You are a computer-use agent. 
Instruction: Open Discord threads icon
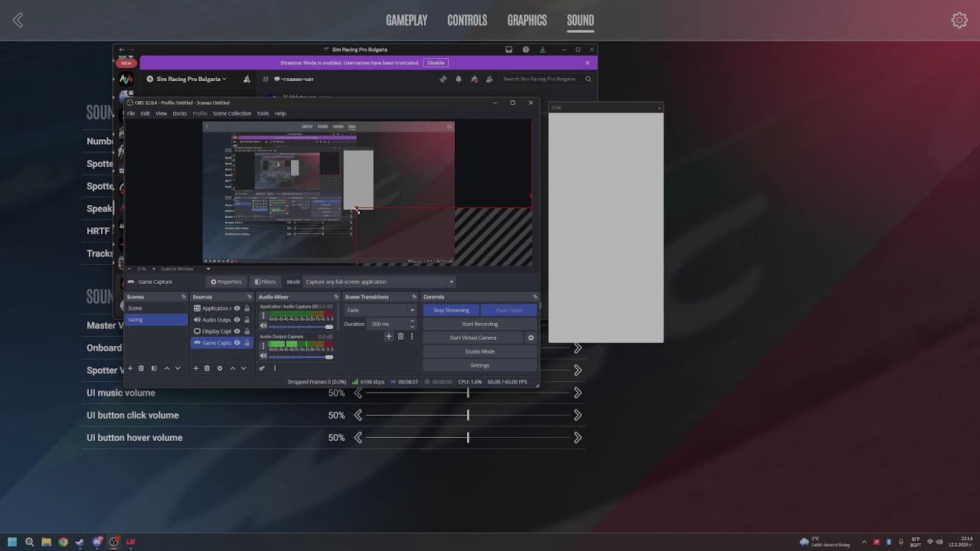pyautogui.click(x=443, y=79)
